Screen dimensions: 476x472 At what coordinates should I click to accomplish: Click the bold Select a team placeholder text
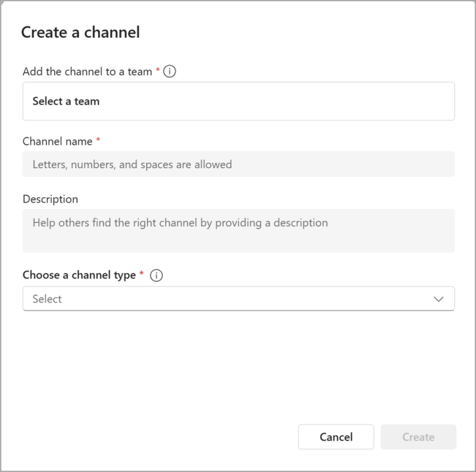(x=66, y=101)
